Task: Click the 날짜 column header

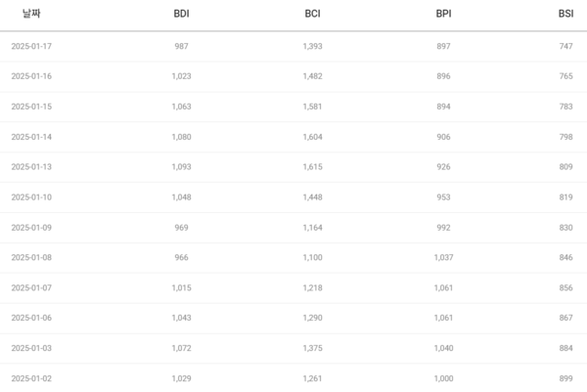Action: tap(31, 15)
